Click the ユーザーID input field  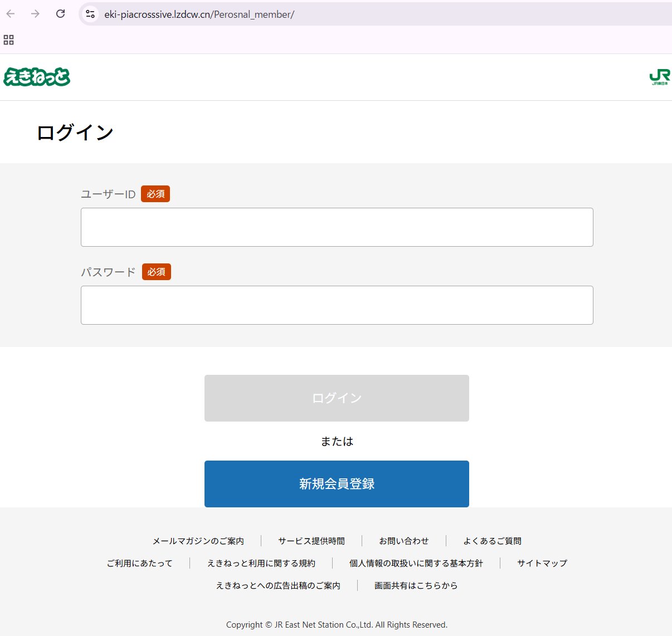pyautogui.click(x=337, y=227)
